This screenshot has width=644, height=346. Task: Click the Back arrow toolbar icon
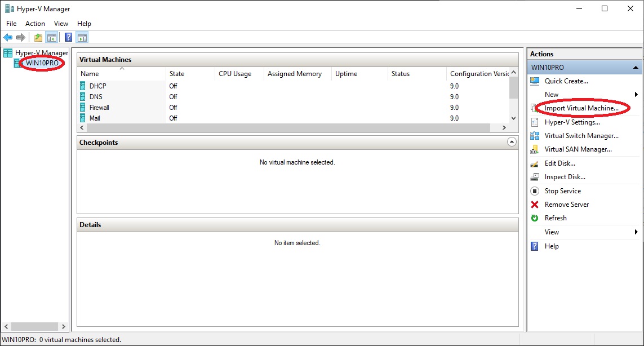point(8,38)
